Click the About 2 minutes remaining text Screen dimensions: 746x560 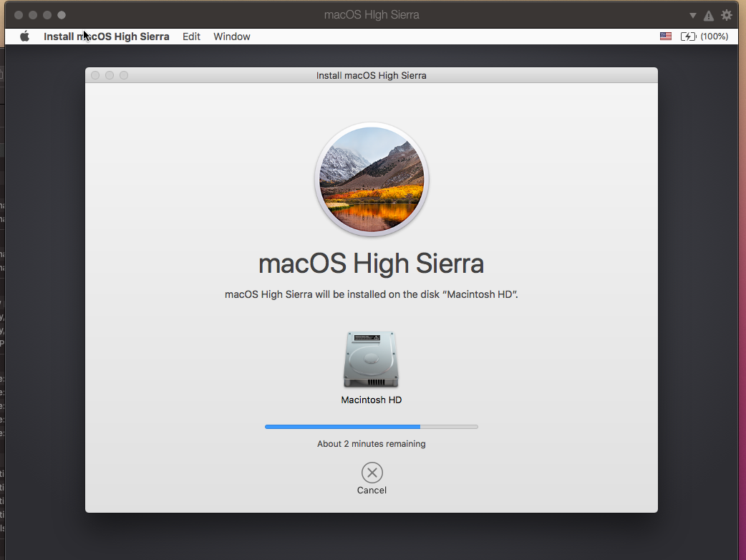(x=371, y=443)
